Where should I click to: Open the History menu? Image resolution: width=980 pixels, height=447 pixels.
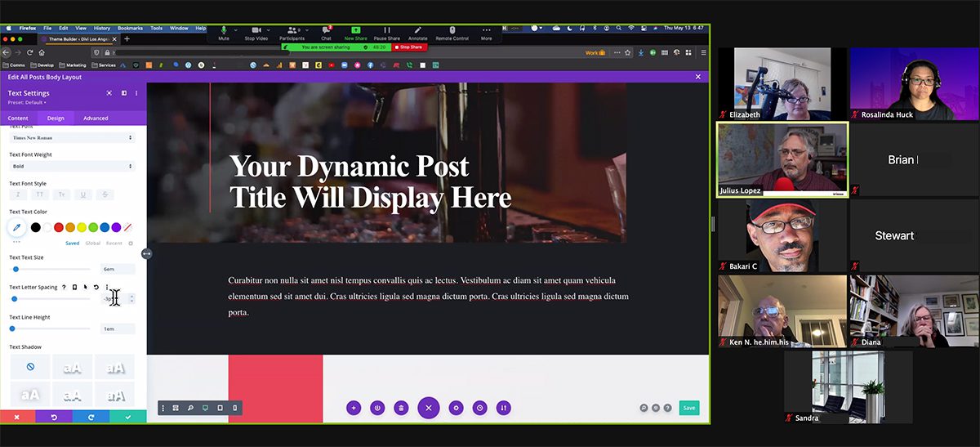[x=101, y=28]
